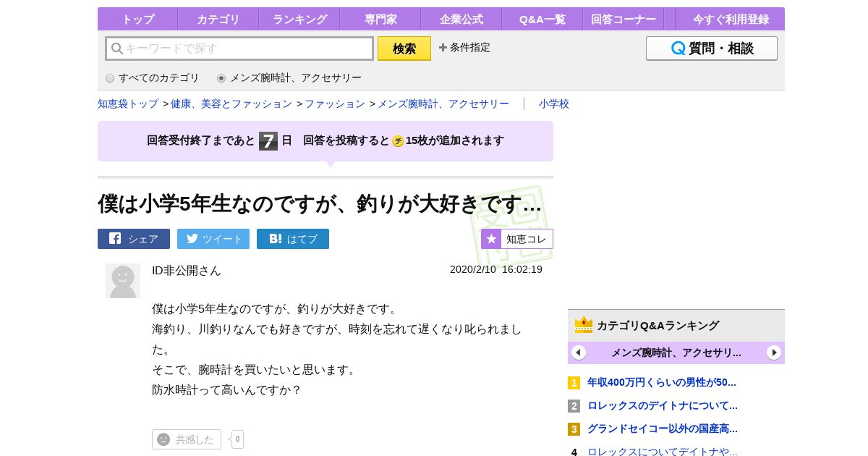Click the Twitter bird icon
Screen dimensions: 868x456
pyautogui.click(x=192, y=238)
